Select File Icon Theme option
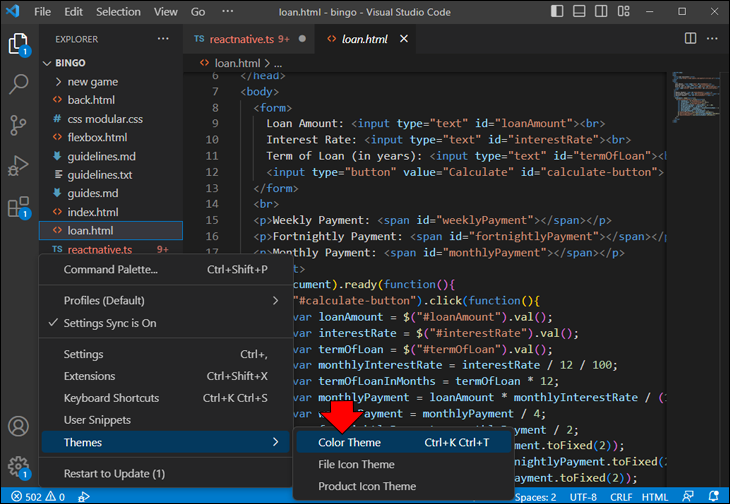 coord(404,464)
